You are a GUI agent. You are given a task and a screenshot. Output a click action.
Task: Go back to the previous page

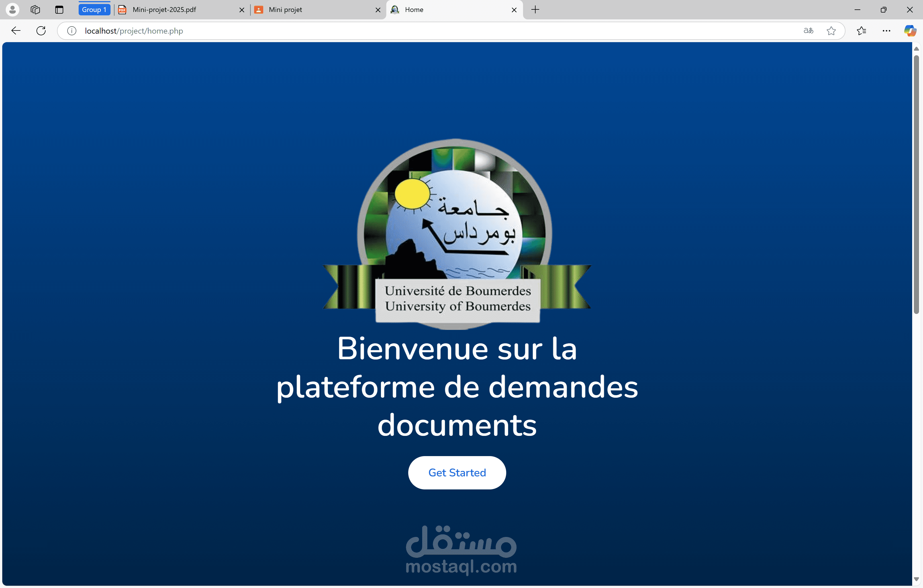(x=16, y=31)
